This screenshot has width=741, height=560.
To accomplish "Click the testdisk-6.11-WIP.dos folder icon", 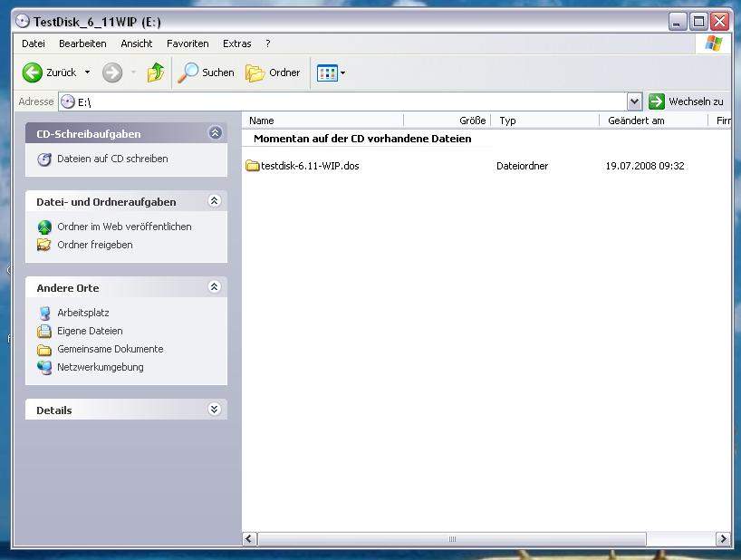I will click(253, 166).
